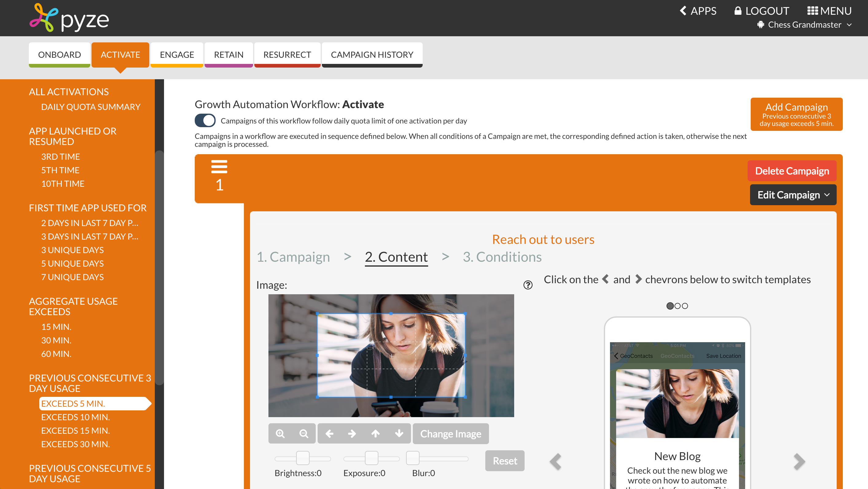This screenshot has height=489, width=868.
Task: Select the third template radio dot
Action: [x=685, y=306]
